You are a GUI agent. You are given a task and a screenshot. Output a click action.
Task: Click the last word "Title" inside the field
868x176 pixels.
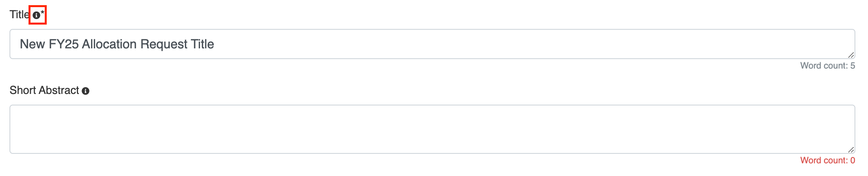pos(202,44)
